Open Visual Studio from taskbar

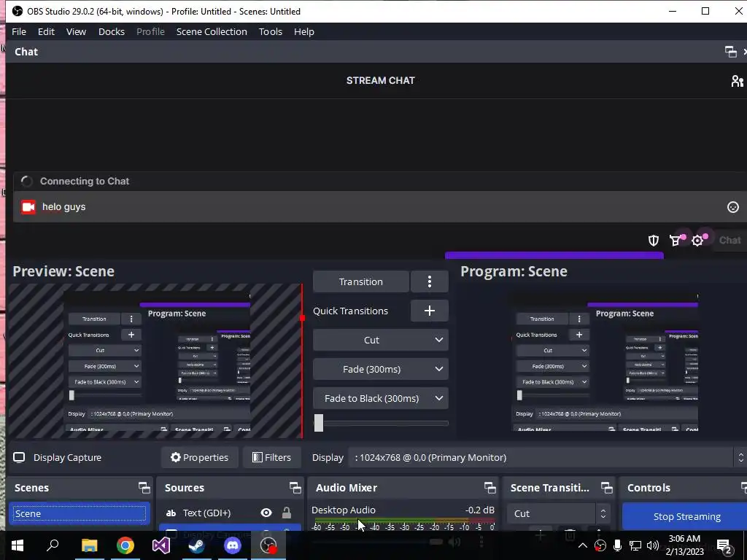pos(161,545)
